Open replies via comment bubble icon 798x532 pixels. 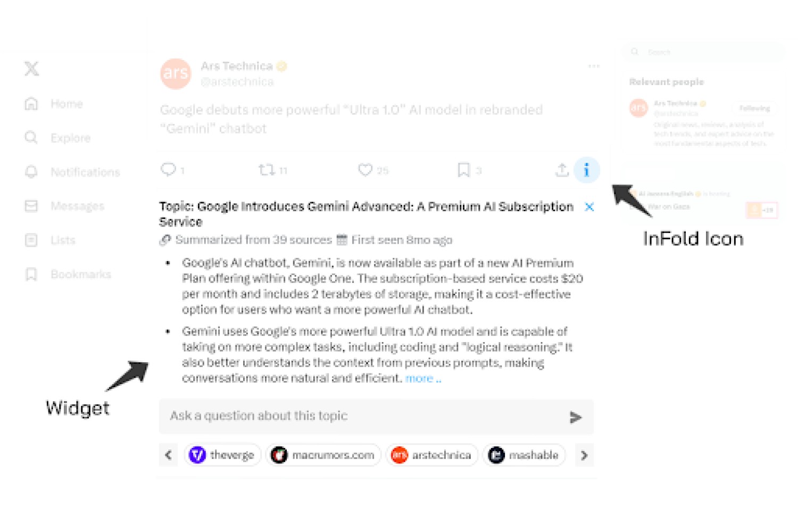tap(168, 170)
